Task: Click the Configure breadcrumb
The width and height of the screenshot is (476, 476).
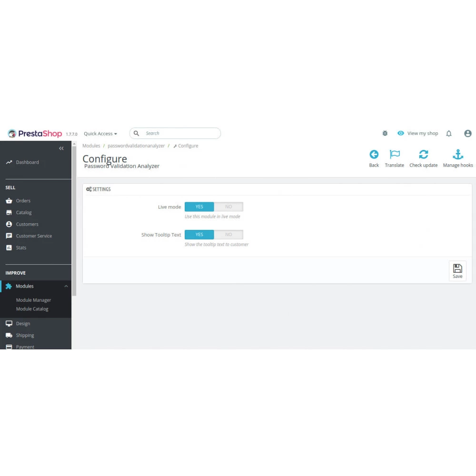Action: (186, 146)
